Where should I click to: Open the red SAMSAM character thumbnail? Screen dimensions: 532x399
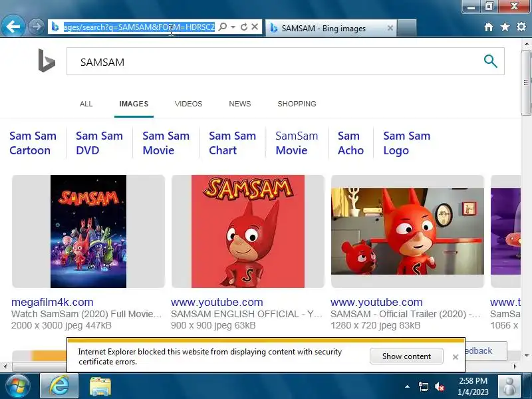click(247, 231)
